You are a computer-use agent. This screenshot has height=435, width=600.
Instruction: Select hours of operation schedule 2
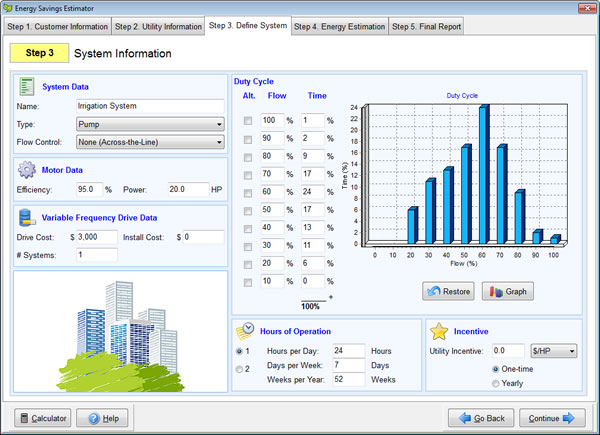coord(238,369)
